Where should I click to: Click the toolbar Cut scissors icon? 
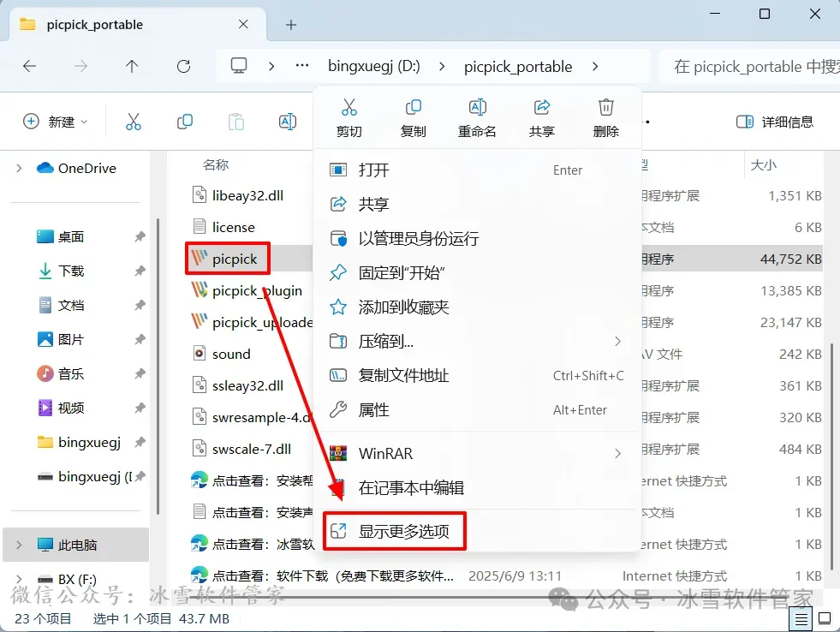pos(134,122)
